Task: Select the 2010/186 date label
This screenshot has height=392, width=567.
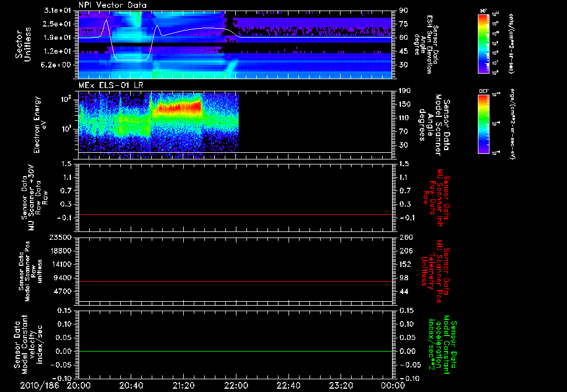Action: pyautogui.click(x=39, y=385)
